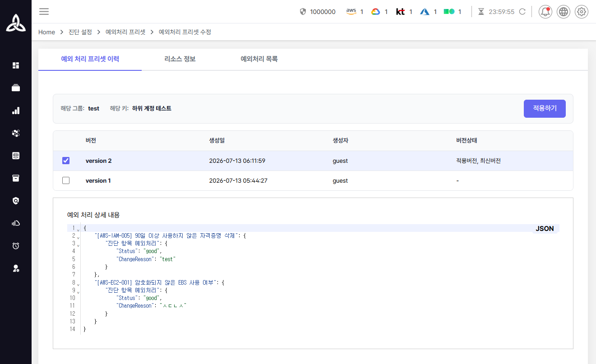The width and height of the screenshot is (596, 364).
Task: Click the AWS logo in the top bar
Action: point(351,12)
